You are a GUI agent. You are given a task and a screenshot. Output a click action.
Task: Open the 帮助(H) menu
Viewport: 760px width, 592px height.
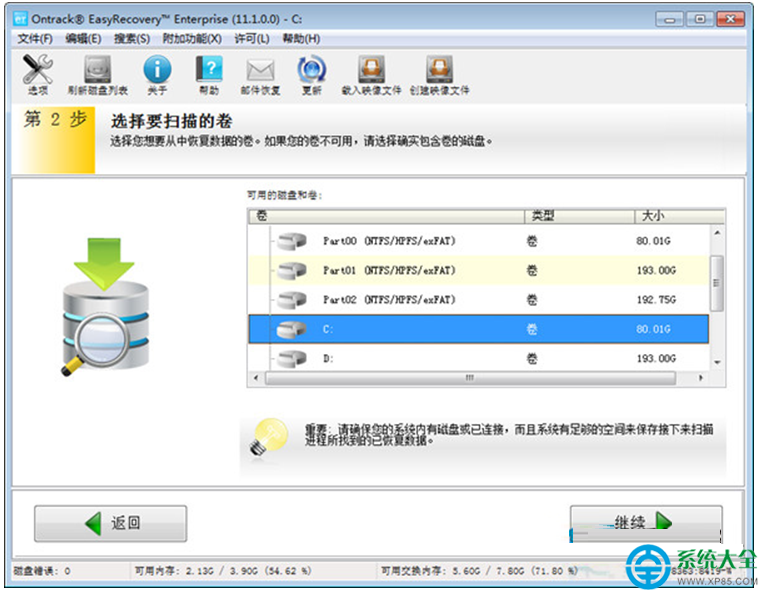(301, 39)
